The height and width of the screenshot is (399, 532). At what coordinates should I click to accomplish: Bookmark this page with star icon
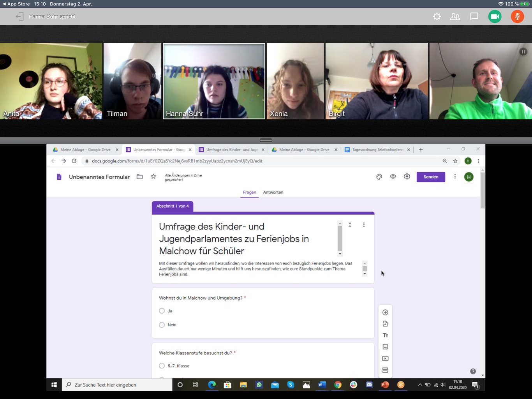pos(455,161)
